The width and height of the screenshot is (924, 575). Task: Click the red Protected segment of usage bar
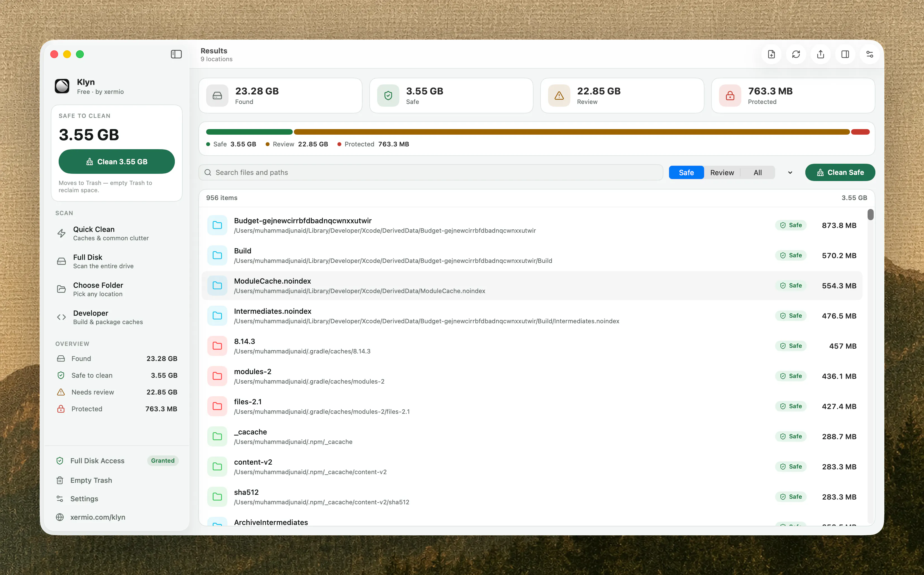pyautogui.click(x=860, y=132)
